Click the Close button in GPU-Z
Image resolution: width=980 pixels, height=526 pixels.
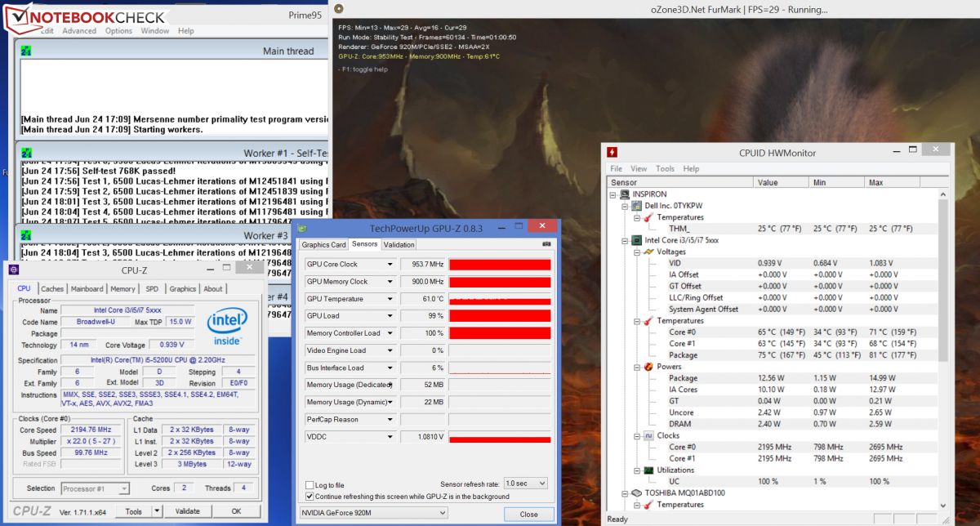tap(528, 514)
